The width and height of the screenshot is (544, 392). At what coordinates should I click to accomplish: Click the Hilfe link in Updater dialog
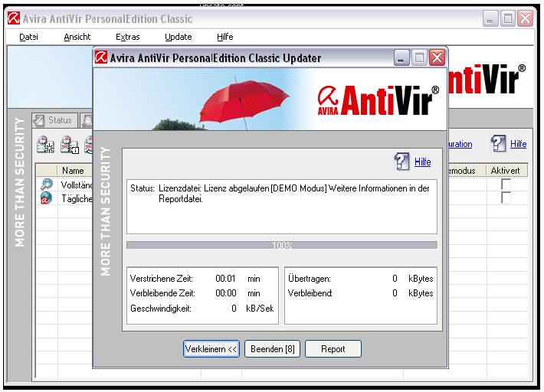click(423, 162)
